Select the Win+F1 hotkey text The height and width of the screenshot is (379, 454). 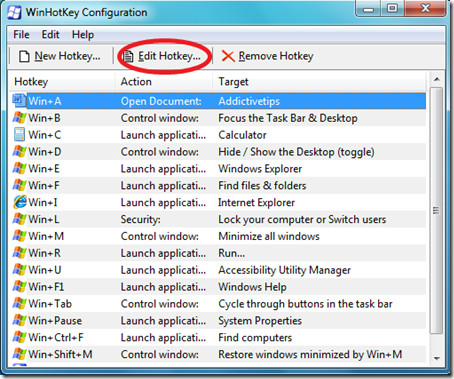46,287
